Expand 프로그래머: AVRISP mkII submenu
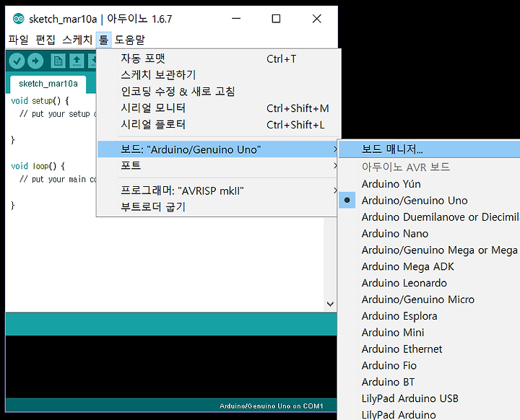Viewport: 520px width, 420px height. (218, 191)
